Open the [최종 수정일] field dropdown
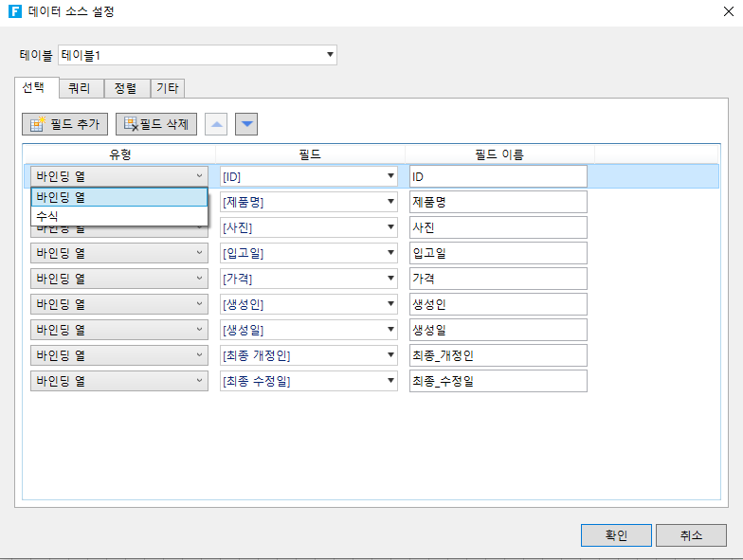This screenshot has height=560, width=743. tap(390, 381)
